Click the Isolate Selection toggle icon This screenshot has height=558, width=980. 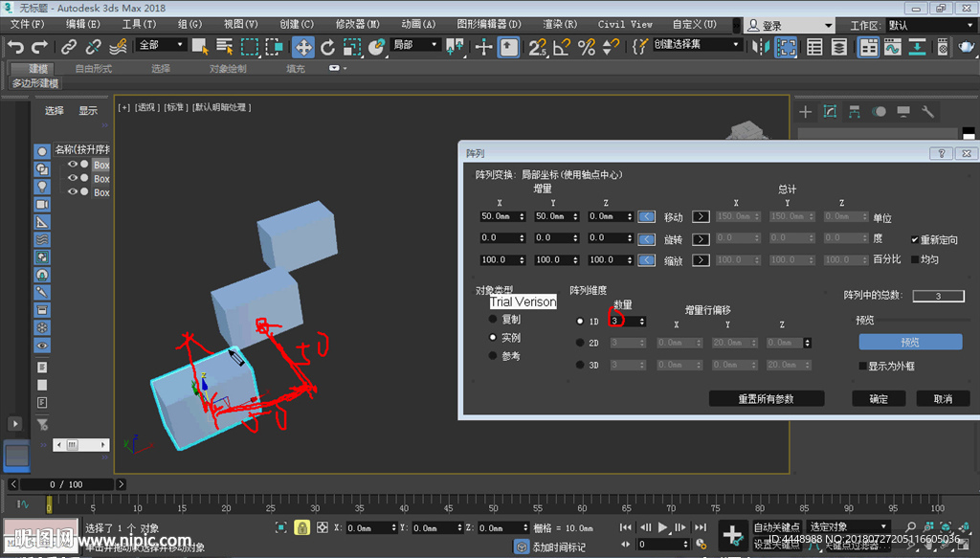[x=280, y=527]
